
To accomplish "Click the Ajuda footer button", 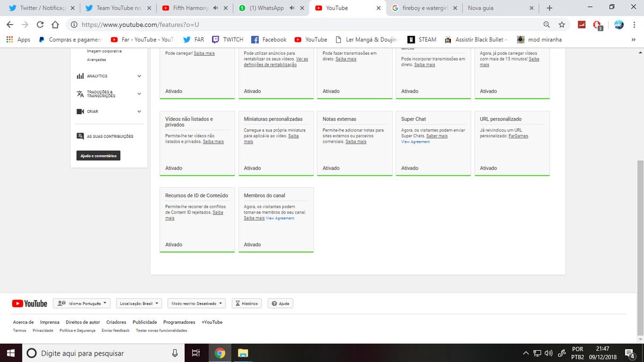I will pos(280,304).
